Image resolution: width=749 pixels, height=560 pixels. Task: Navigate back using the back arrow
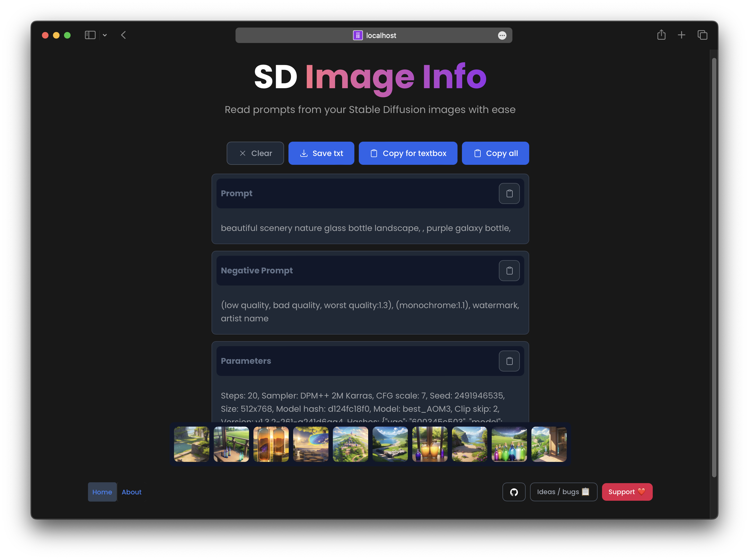[x=123, y=35]
